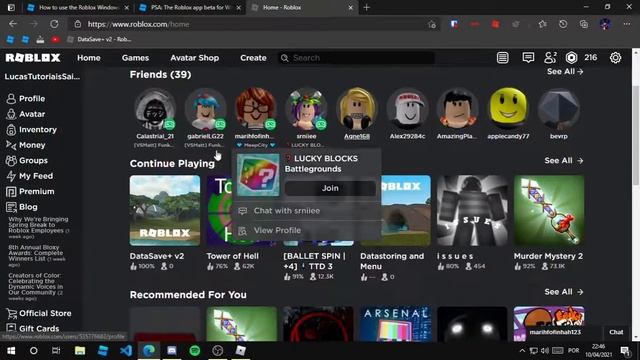Open the DataSave+ v2 bookmark
Viewport: 640px width, 360px height.
[99, 40]
